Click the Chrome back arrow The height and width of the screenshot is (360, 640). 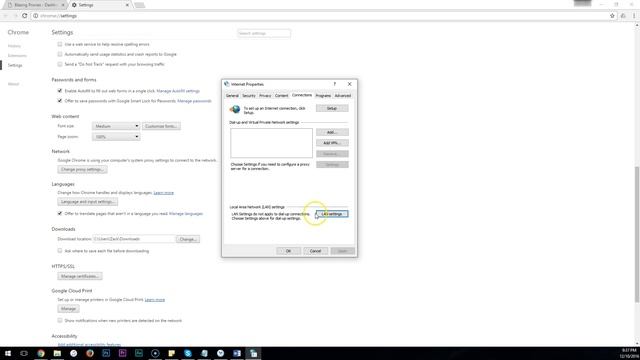tap(6, 16)
